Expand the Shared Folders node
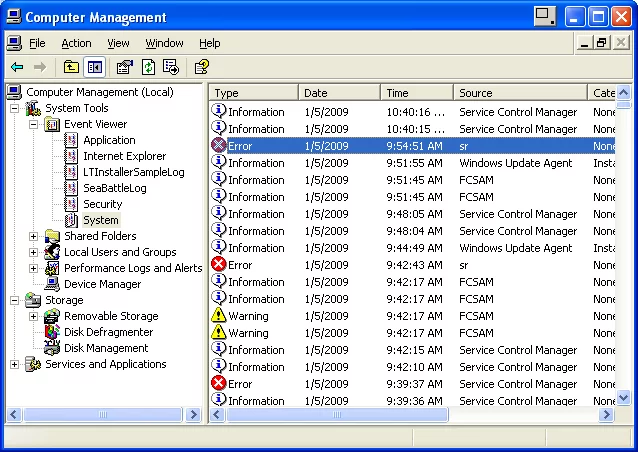638x452 pixels. 33,237
